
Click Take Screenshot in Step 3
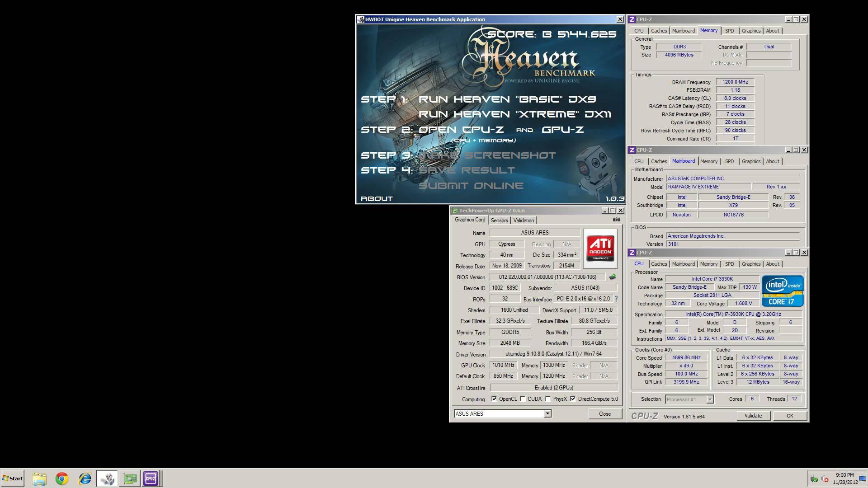tap(487, 155)
